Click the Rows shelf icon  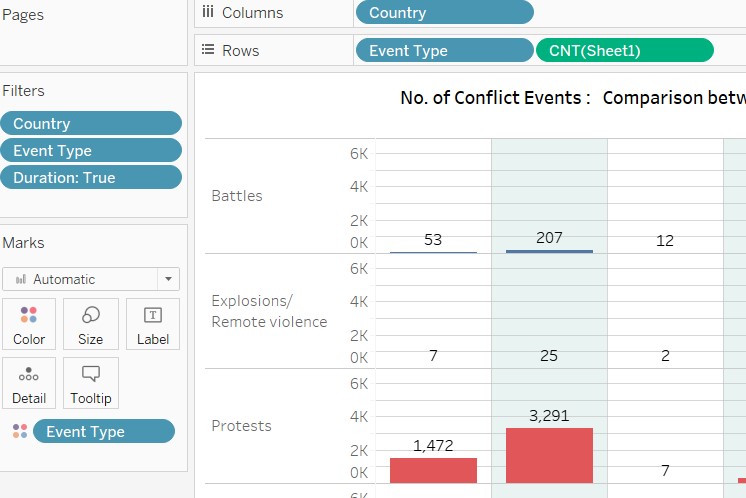pyautogui.click(x=208, y=50)
